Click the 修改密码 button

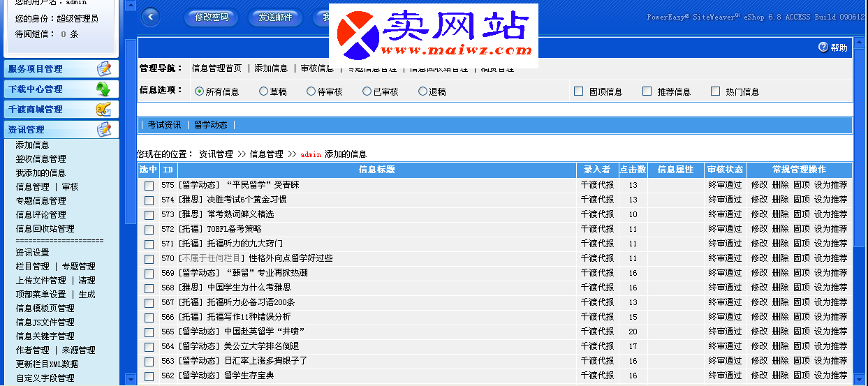click(212, 17)
